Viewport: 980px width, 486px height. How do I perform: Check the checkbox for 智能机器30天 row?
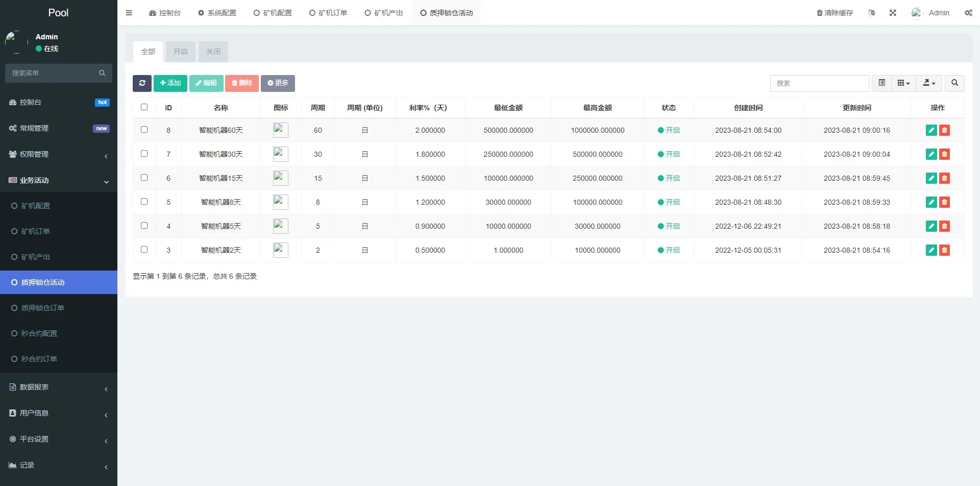[144, 154]
